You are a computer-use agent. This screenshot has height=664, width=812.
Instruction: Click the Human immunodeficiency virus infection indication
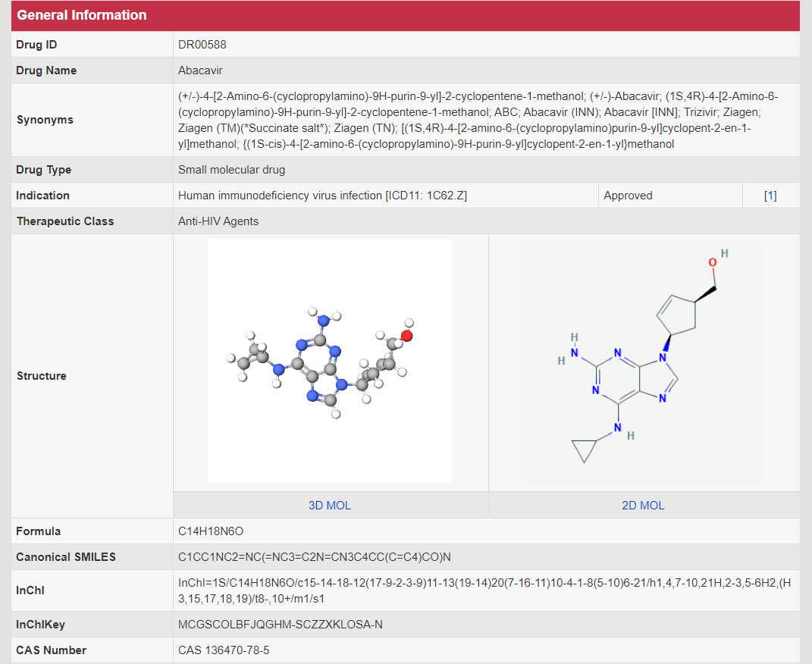(x=322, y=196)
